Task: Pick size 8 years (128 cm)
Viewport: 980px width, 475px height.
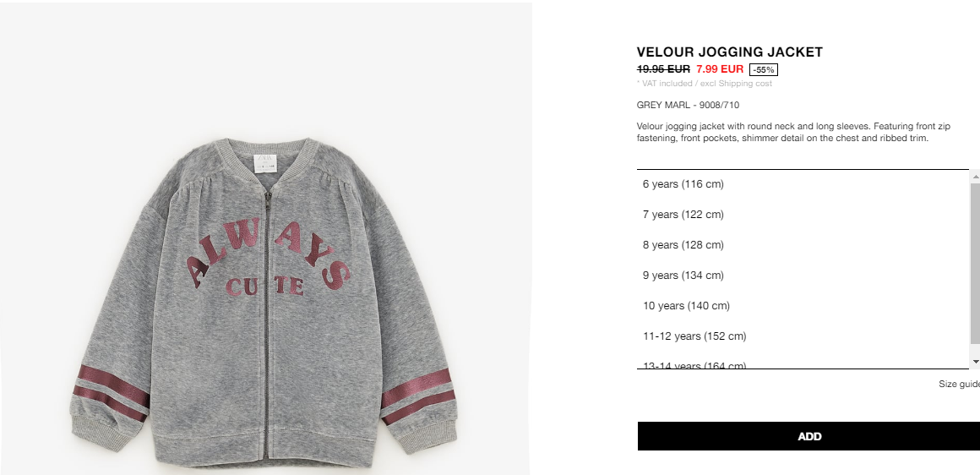Action: [x=803, y=245]
